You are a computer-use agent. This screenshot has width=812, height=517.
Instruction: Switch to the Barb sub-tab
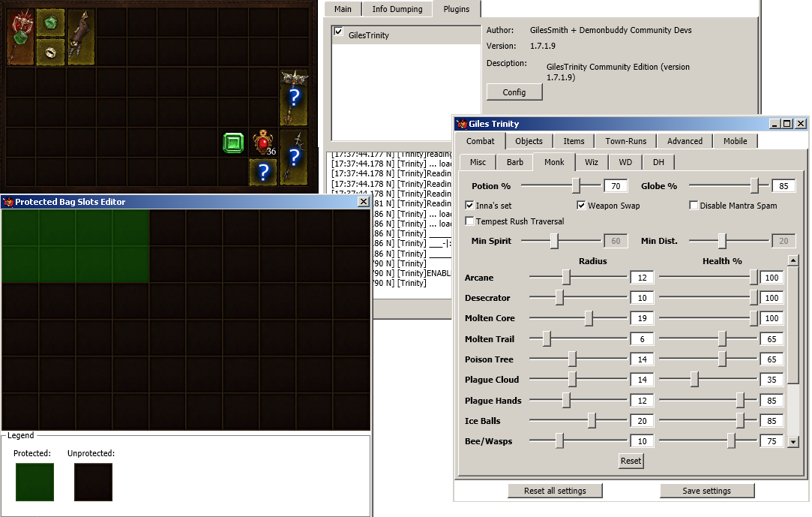[515, 162]
